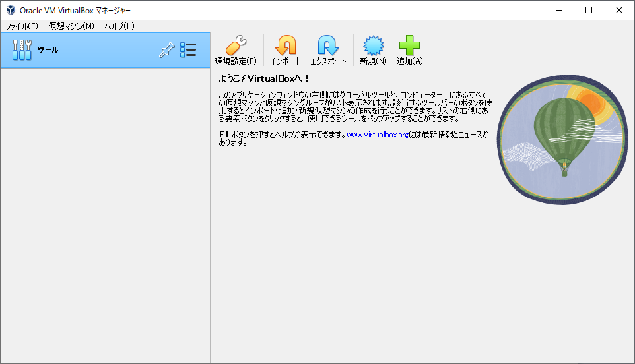Maximize the VirtualBox Manager window

[588, 10]
